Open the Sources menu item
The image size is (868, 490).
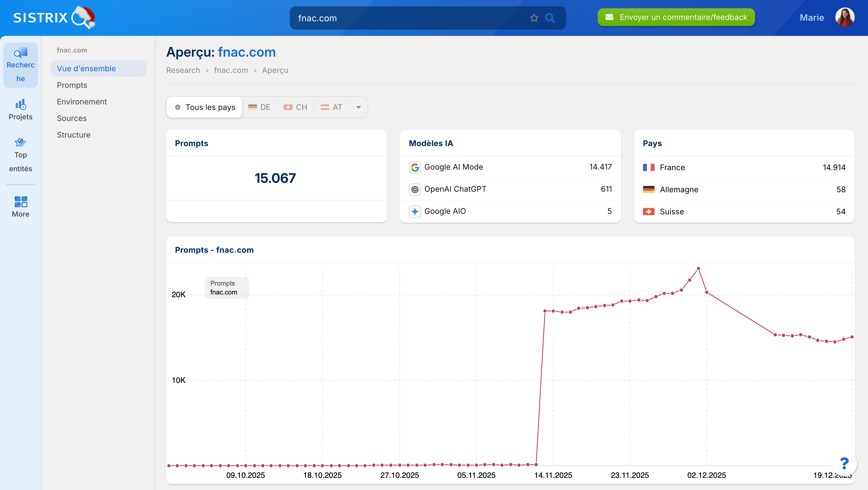point(72,118)
